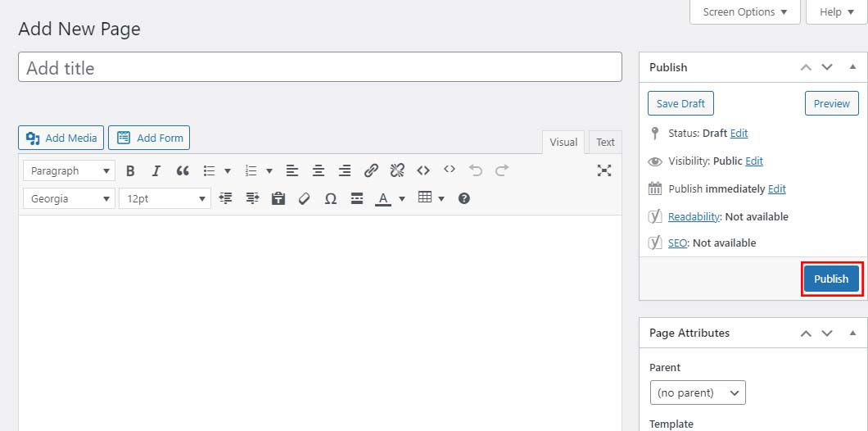
Task: Insert or edit a link
Action: (371, 170)
